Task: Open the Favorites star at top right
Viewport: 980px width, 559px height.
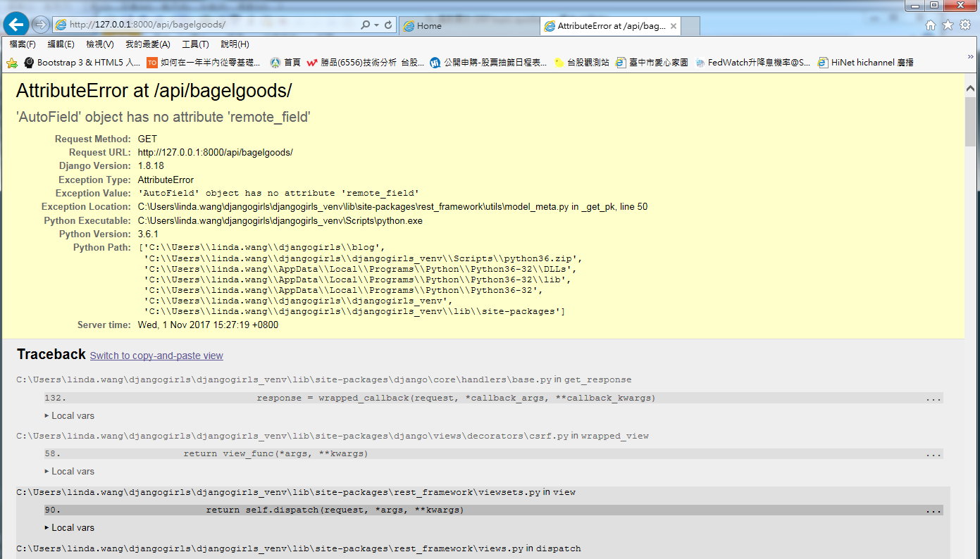Action: pyautogui.click(x=948, y=25)
